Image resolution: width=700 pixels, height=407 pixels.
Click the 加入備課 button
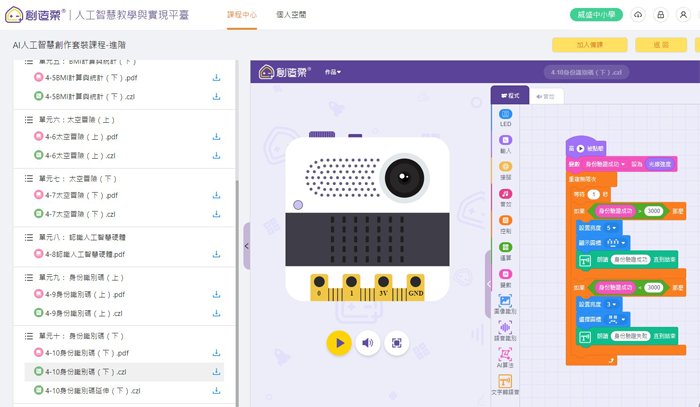(x=582, y=45)
